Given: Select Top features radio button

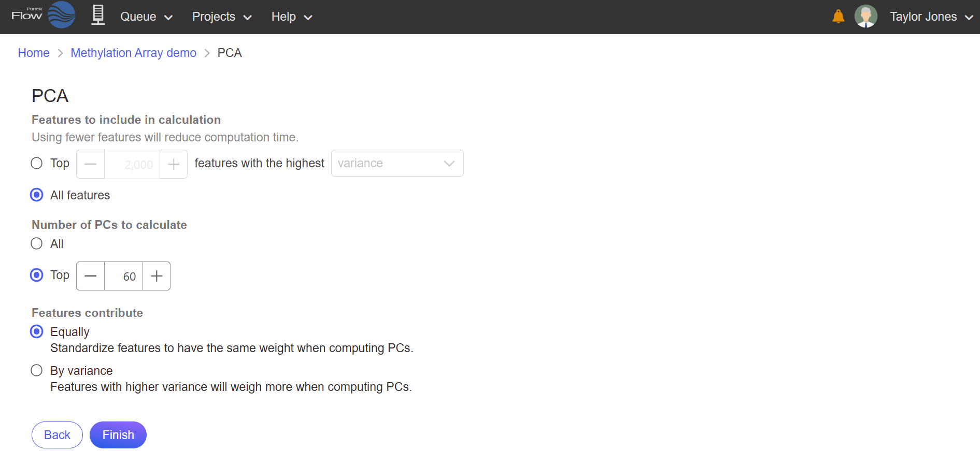Looking at the screenshot, I should (x=36, y=164).
